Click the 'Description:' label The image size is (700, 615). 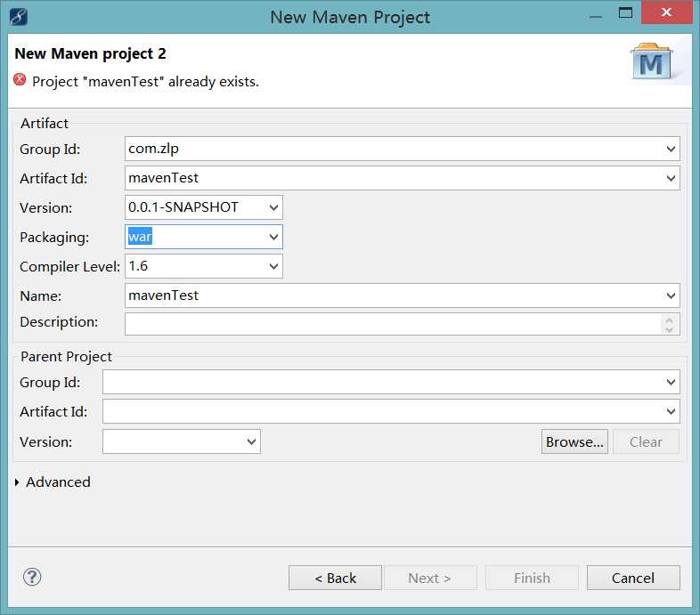pyautogui.click(x=59, y=322)
